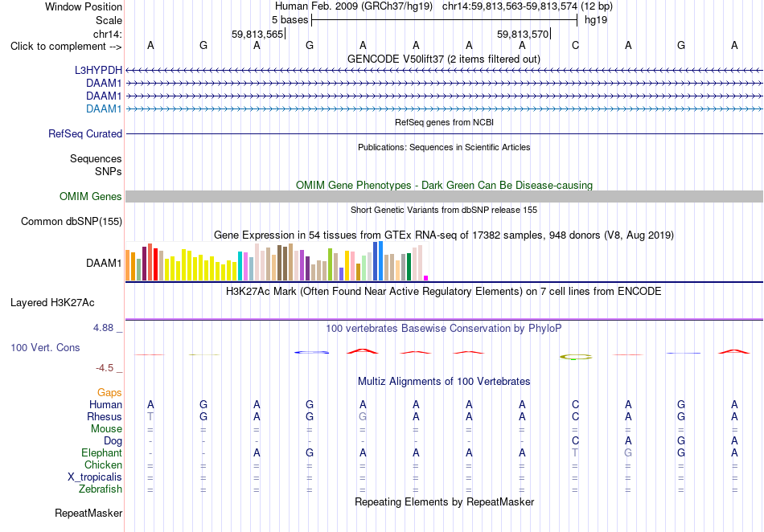Viewport: 764px width, 532px height.
Task: Click the dark green GTEx expression bar
Action: (409, 267)
